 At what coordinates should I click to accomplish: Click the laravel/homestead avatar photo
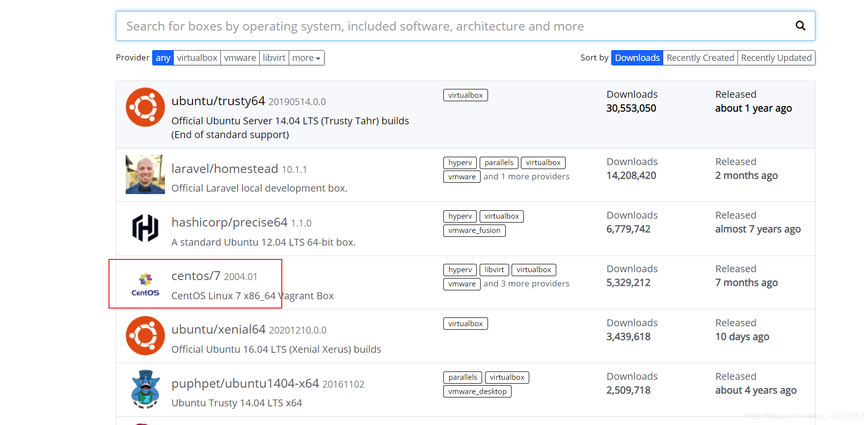(x=145, y=174)
